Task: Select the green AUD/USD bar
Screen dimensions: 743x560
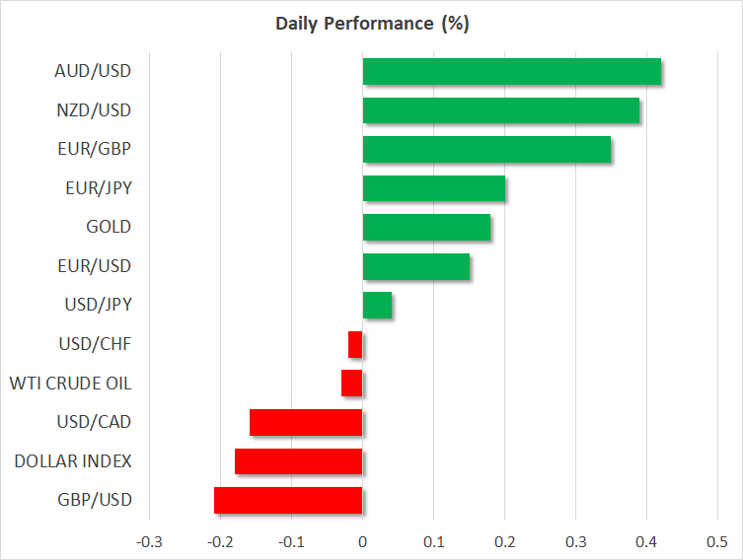Action: tap(511, 72)
